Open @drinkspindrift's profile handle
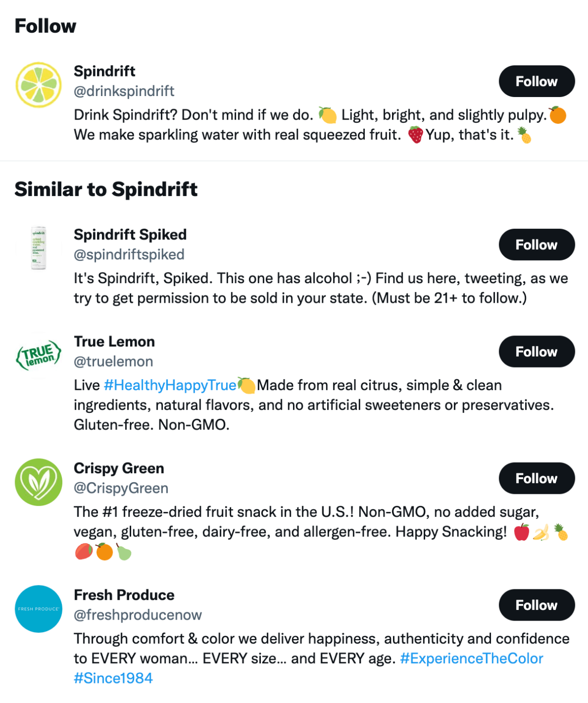This screenshot has width=588, height=703. 124,91
